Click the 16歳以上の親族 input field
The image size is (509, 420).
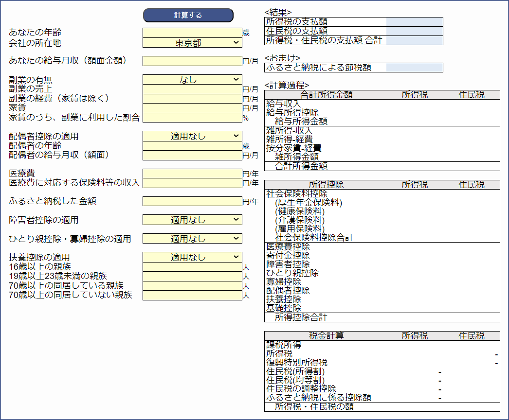(x=192, y=267)
